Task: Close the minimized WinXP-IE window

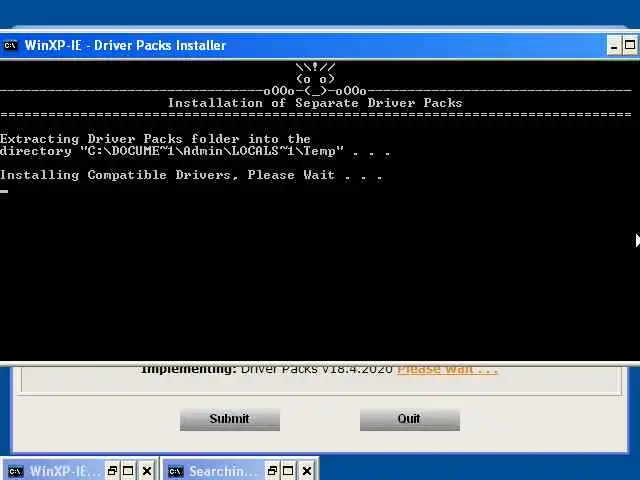Action: (147, 471)
